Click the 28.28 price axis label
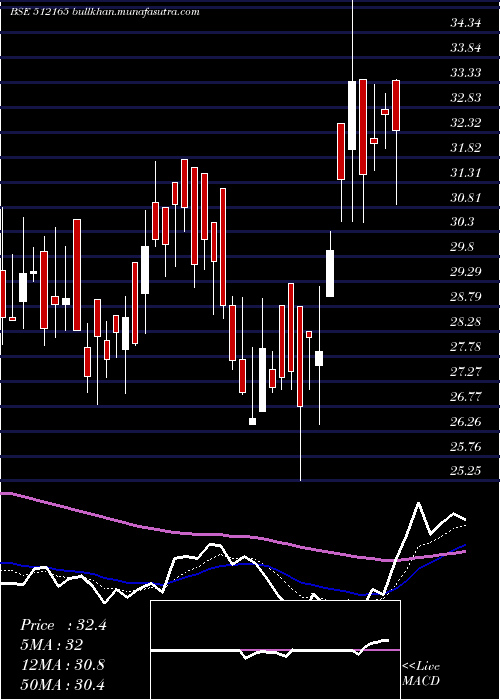Viewport: 500px width, 700px height. pos(466,322)
